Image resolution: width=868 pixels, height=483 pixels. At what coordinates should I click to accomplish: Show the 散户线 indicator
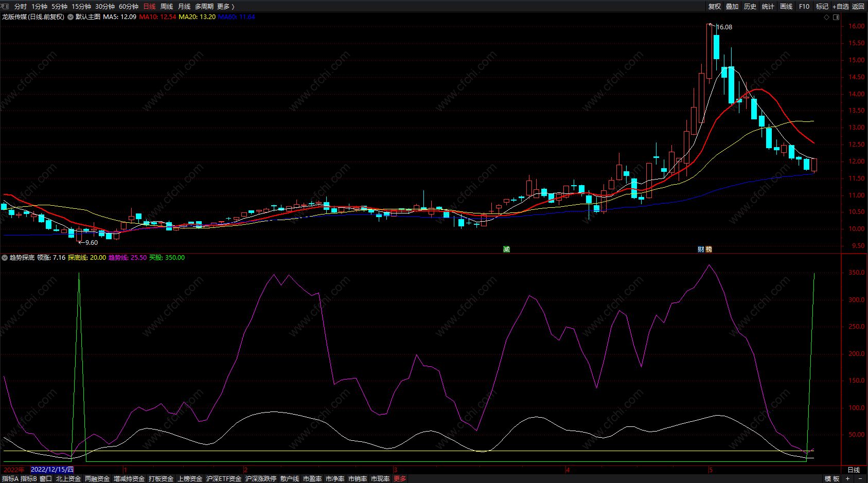(x=290, y=479)
